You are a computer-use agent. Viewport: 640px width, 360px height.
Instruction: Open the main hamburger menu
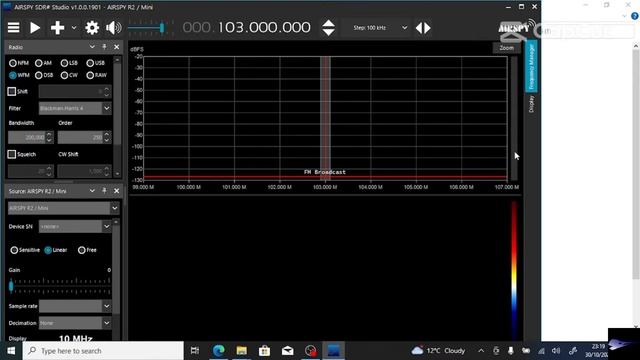tap(13, 28)
